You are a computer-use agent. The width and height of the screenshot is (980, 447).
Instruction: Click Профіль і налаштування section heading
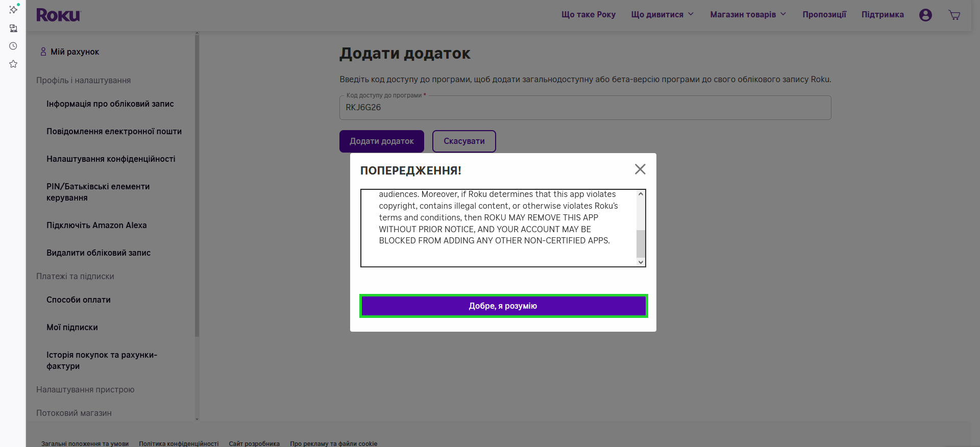(x=83, y=80)
